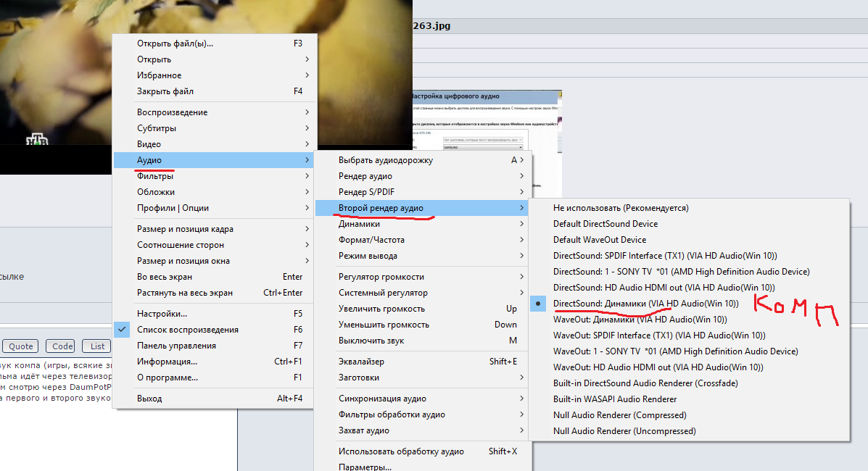
Task: Toggle Использовать обработку аудио
Action: coord(422,451)
